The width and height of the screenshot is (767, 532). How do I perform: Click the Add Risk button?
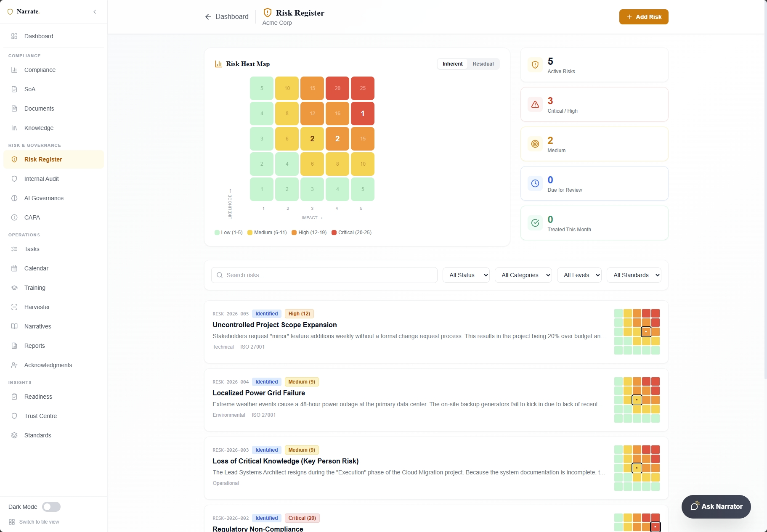coord(643,17)
